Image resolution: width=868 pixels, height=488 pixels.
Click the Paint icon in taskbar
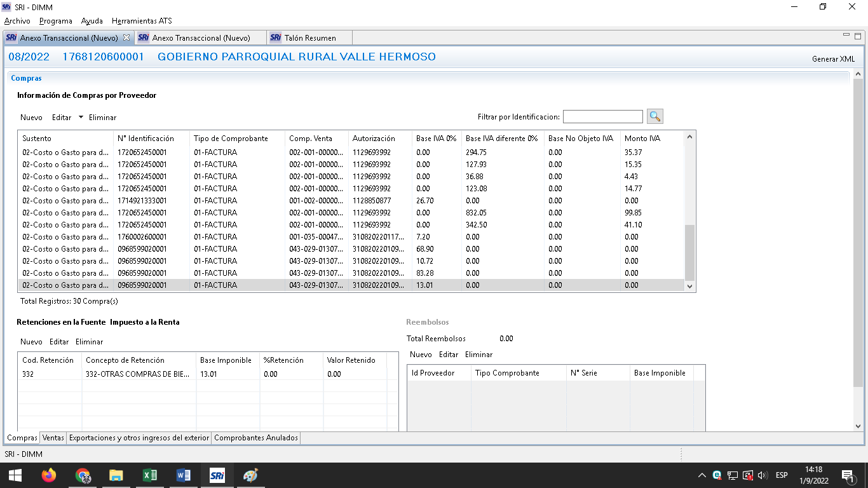pos(250,475)
